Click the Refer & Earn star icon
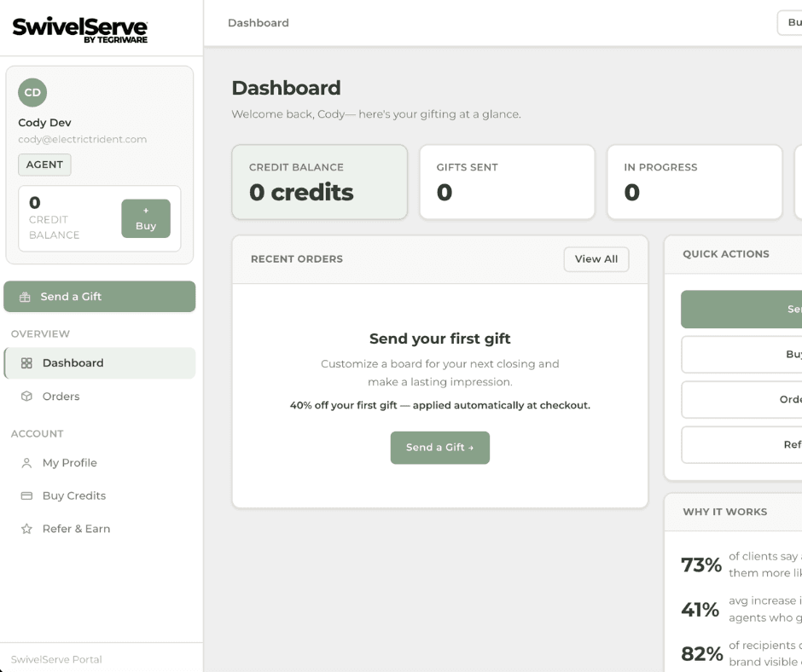The image size is (802, 672). [26, 529]
